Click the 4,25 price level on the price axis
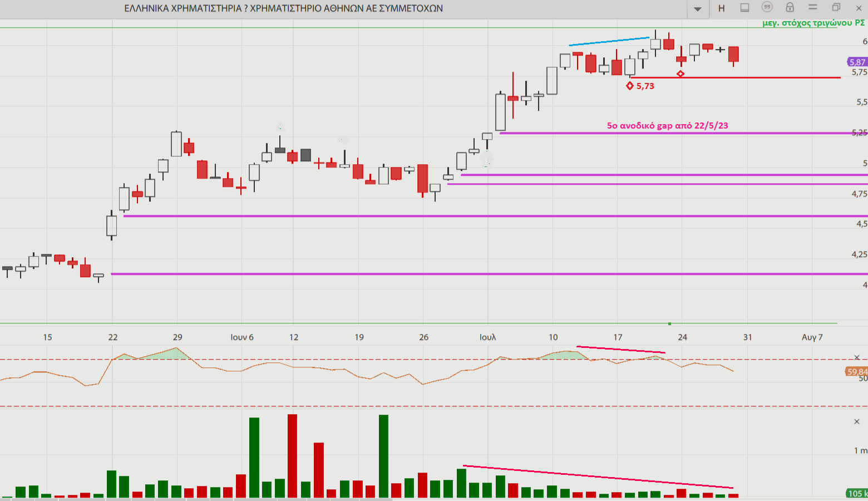This screenshot has height=501, width=868. (860, 254)
